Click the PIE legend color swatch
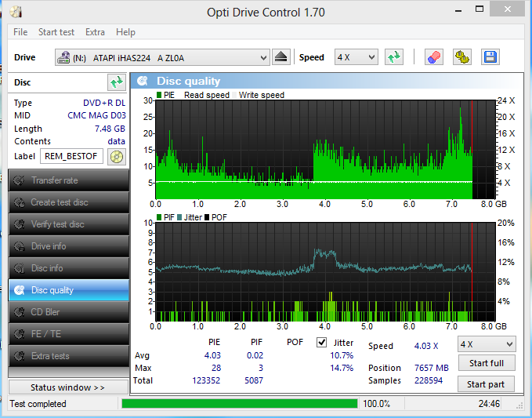532x418 pixels. click(x=159, y=95)
